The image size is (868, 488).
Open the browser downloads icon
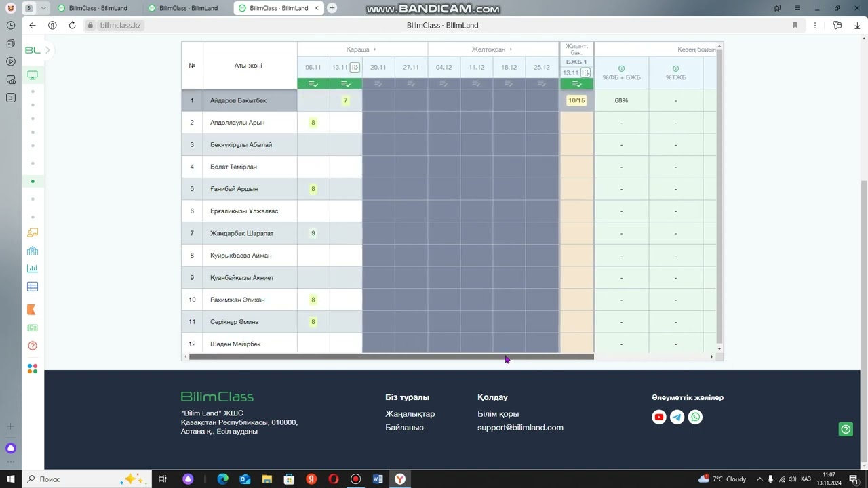click(857, 25)
